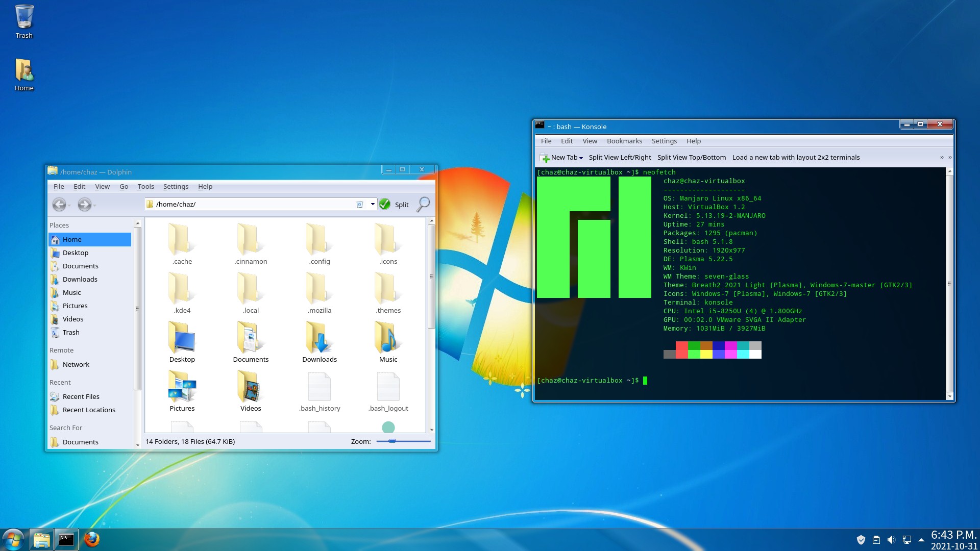The width and height of the screenshot is (980, 551).
Task: Click the green checkmark confirm location button
Action: click(x=385, y=205)
